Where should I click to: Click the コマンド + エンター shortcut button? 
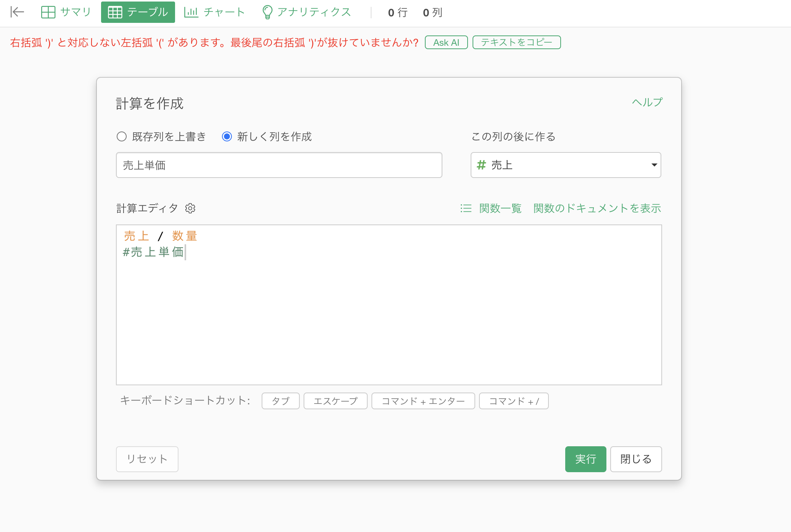(423, 401)
